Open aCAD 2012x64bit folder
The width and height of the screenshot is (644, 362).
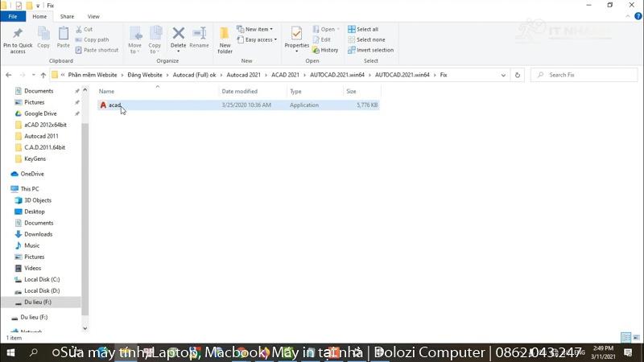[45, 125]
